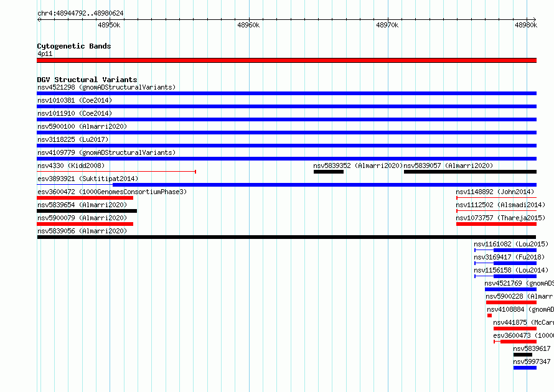Open esv3893921 (Suktitipat2014) variant label
Image resolution: width=554 pixels, height=392 pixels.
point(88,179)
